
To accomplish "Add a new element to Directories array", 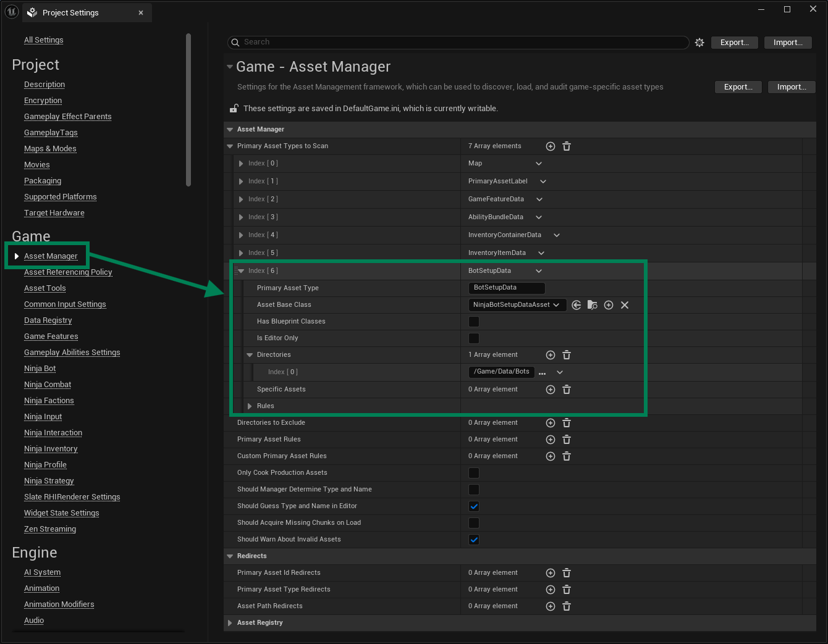I will coord(551,355).
